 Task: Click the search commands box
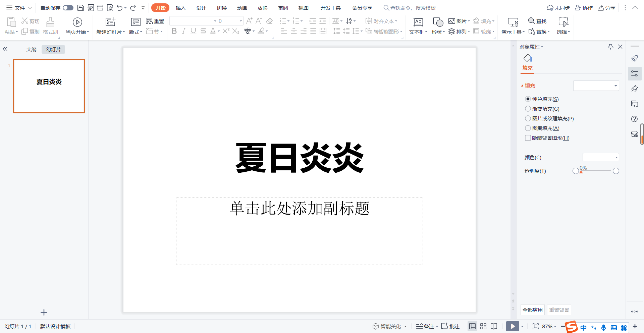click(410, 8)
